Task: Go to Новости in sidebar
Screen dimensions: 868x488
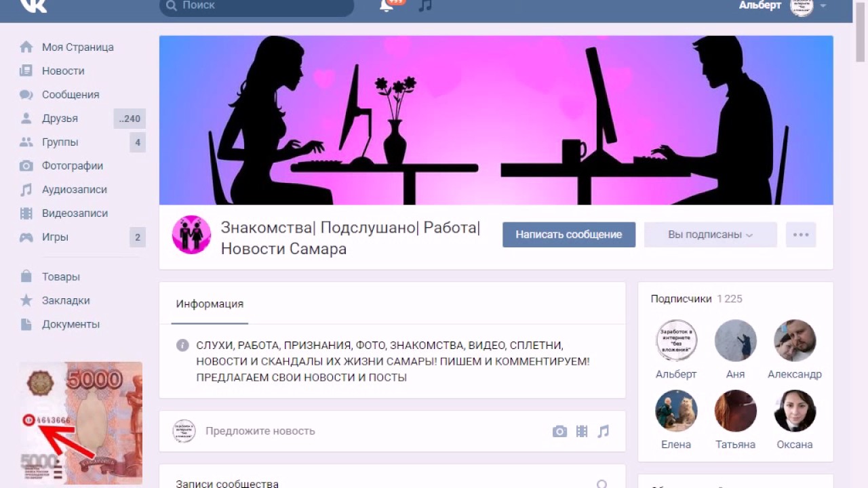Action: 63,71
